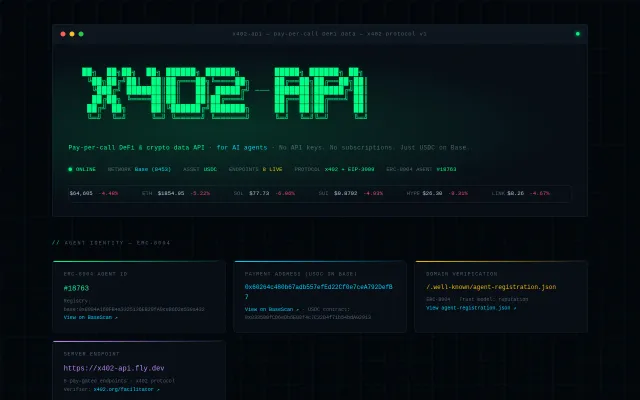Click the https://x402-api.fly.dev server endpoint
The width and height of the screenshot is (640, 400).
coord(114,368)
